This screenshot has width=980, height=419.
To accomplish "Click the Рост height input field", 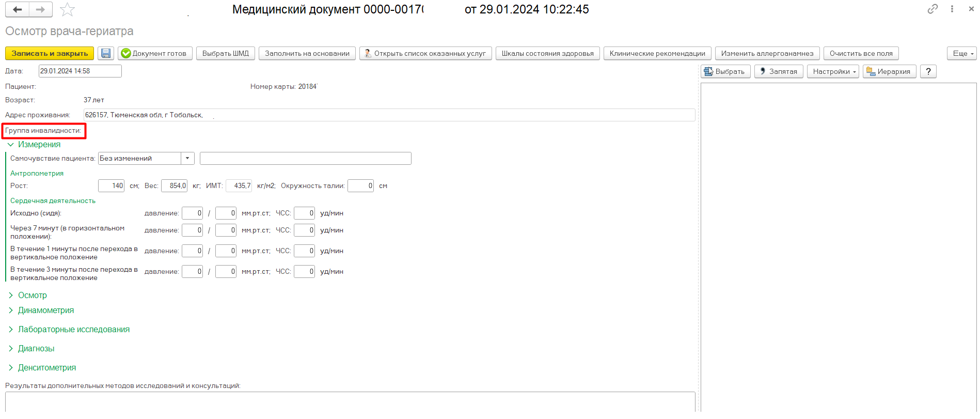I will coord(112,186).
